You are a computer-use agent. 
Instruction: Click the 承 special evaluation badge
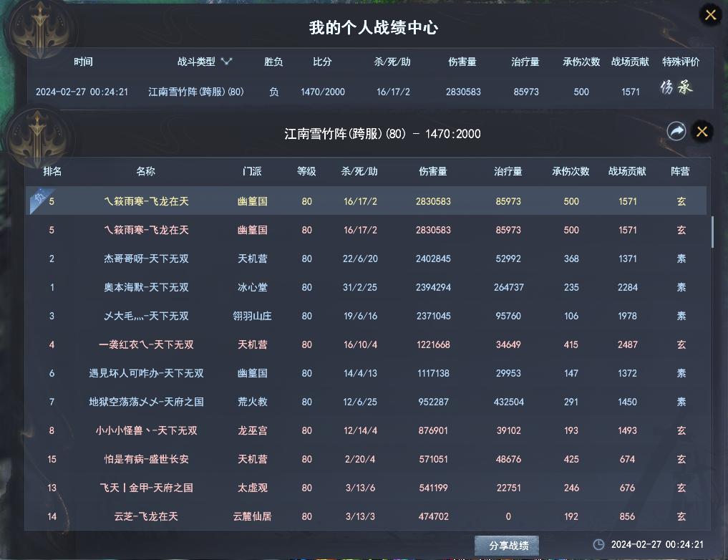[x=685, y=88]
